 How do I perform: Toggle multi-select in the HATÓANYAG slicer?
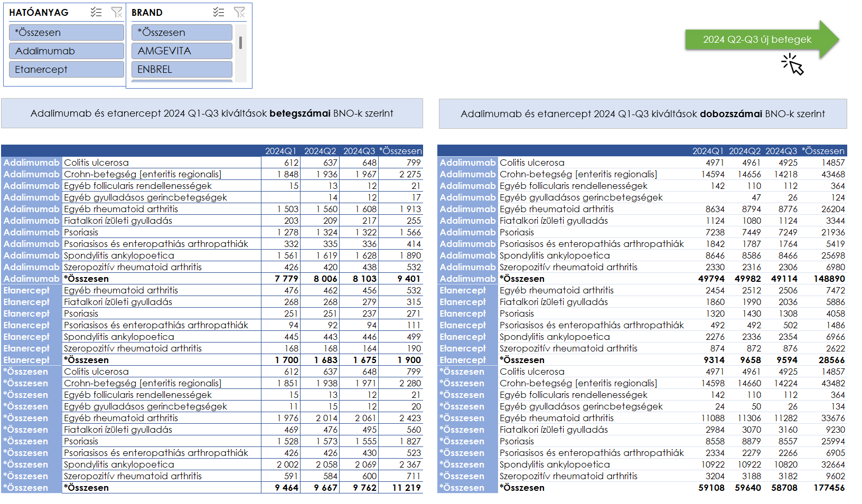point(96,12)
